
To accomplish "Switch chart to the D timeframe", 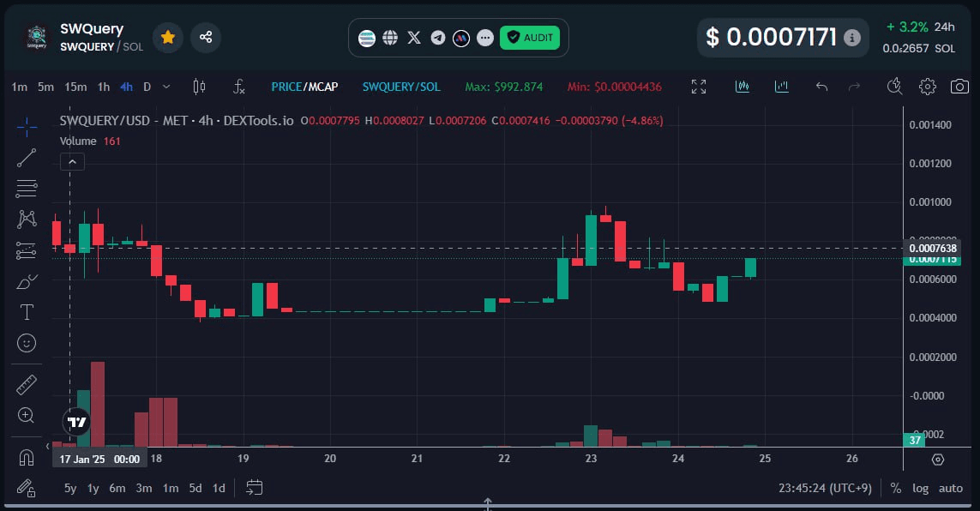I will [x=147, y=87].
